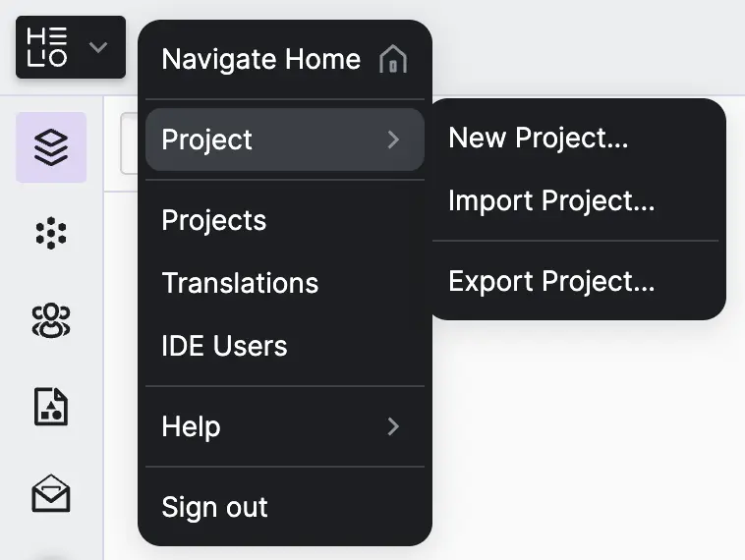Select IDE Users in the menu
This screenshot has height=560, width=745.
click(224, 346)
